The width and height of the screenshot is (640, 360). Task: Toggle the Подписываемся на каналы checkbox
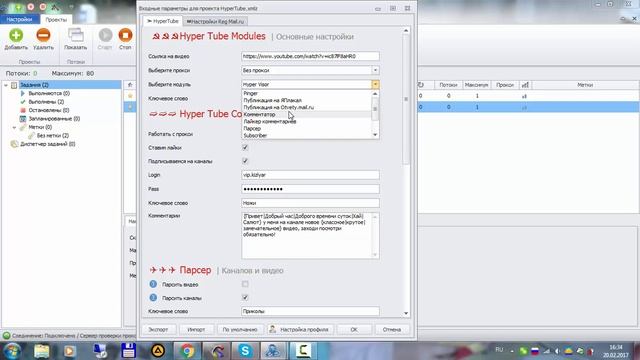point(245,161)
